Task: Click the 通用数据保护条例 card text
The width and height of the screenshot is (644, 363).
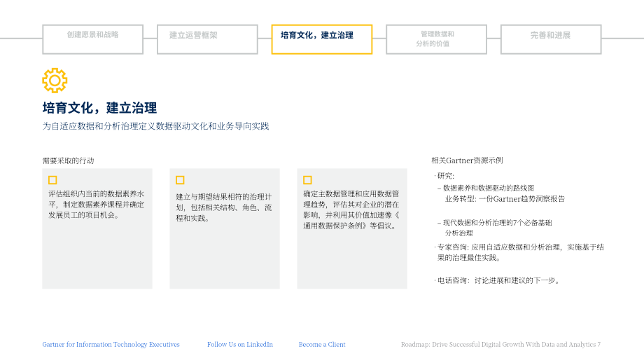Action: pyautogui.click(x=351, y=210)
